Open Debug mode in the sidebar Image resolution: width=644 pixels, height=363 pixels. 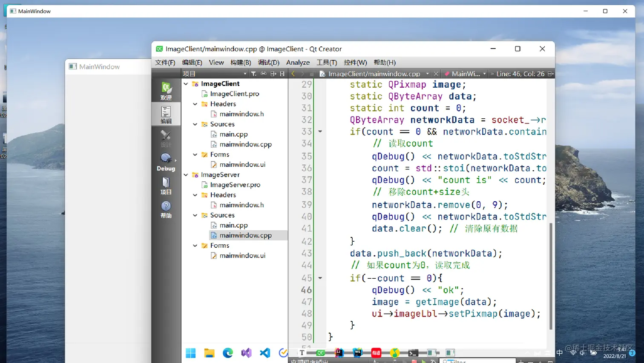coord(166,162)
